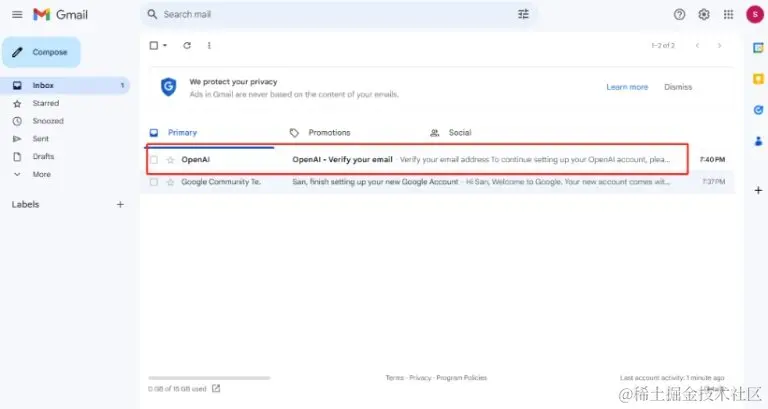
Task: Open the OpenAI - Verify your email message
Action: coord(342,159)
